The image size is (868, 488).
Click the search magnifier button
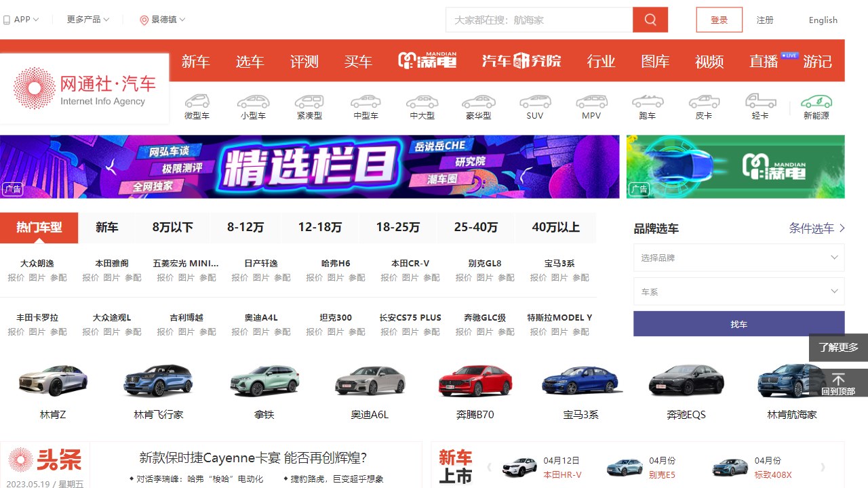(x=650, y=20)
